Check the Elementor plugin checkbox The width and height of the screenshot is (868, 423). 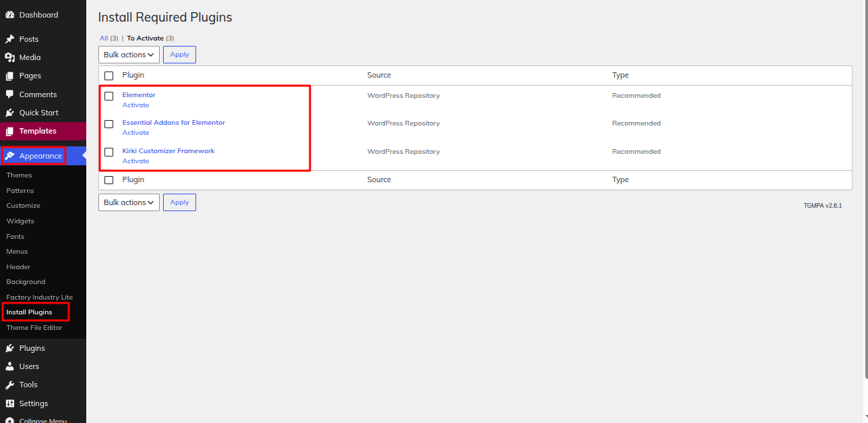[x=109, y=96]
